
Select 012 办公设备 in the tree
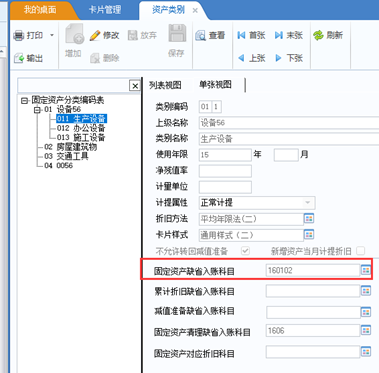[x=81, y=128]
